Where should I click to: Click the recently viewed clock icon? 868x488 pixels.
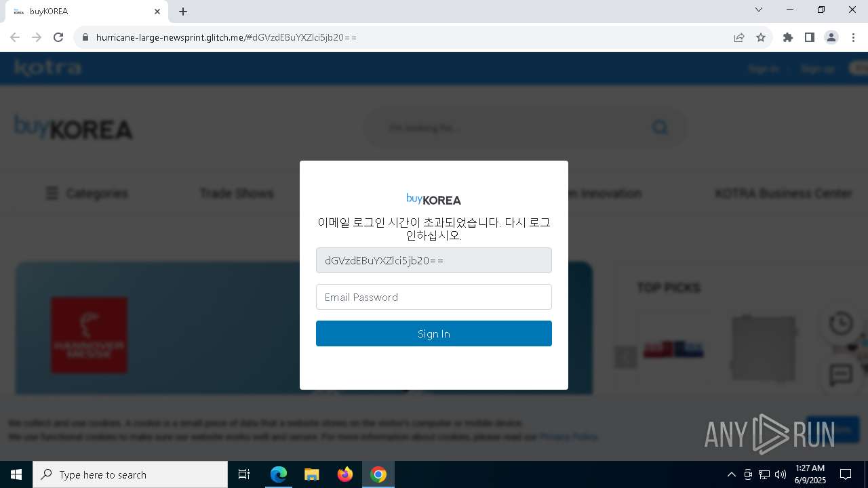pyautogui.click(x=841, y=323)
